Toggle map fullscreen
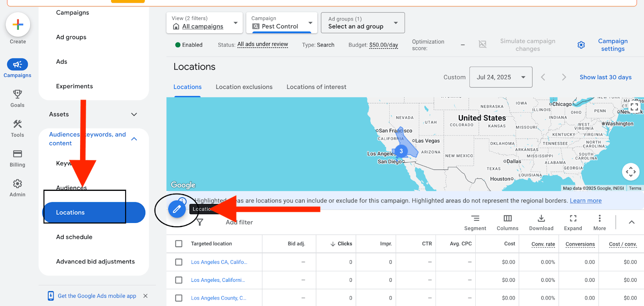The image size is (644, 306). click(634, 107)
